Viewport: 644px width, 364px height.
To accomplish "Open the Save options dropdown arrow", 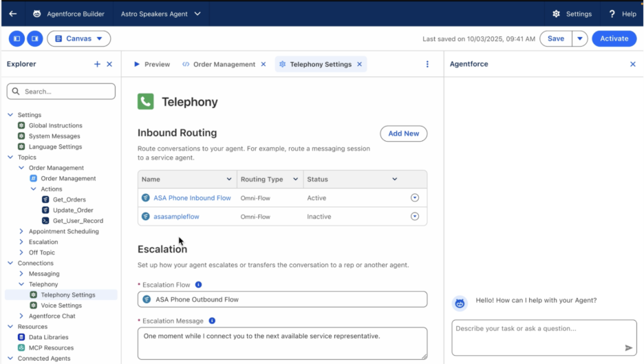I will point(579,39).
